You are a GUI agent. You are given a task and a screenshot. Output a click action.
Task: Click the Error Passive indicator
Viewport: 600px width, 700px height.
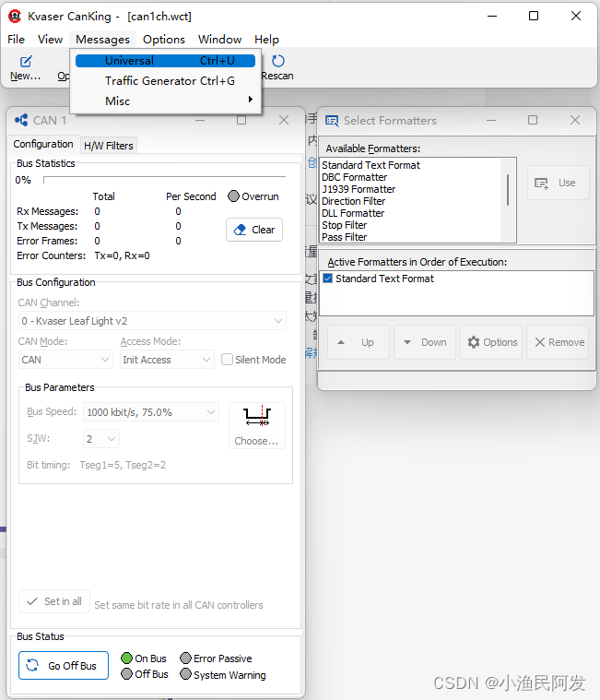(185, 658)
